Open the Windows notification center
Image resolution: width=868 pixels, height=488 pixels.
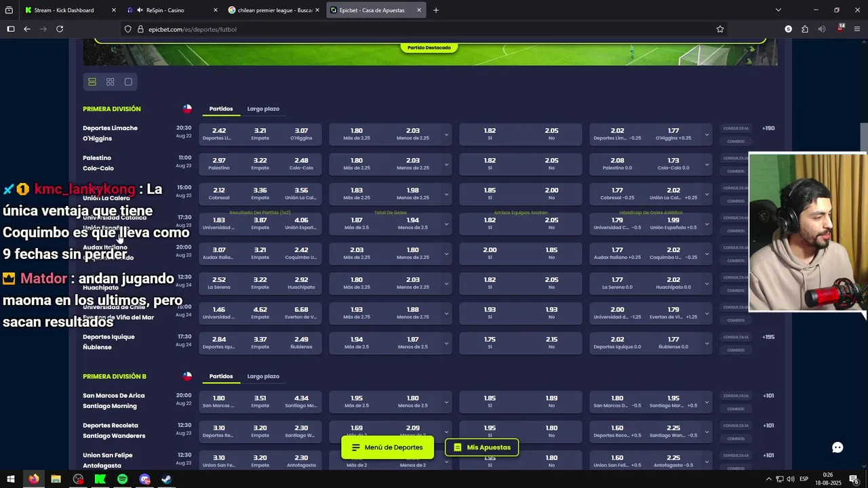pos(854,479)
